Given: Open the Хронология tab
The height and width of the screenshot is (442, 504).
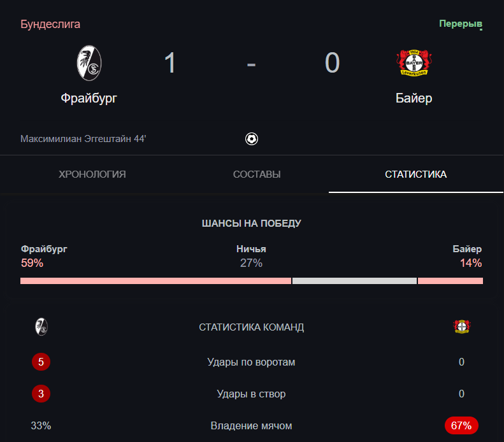Looking at the screenshot, I should (92, 175).
